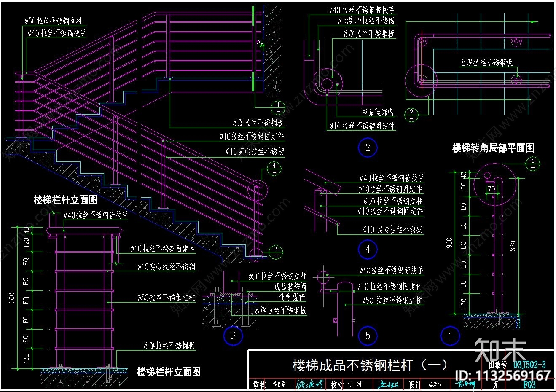Select atlas number "03J502-3"
556x392 pixels.
pyautogui.click(x=529, y=365)
